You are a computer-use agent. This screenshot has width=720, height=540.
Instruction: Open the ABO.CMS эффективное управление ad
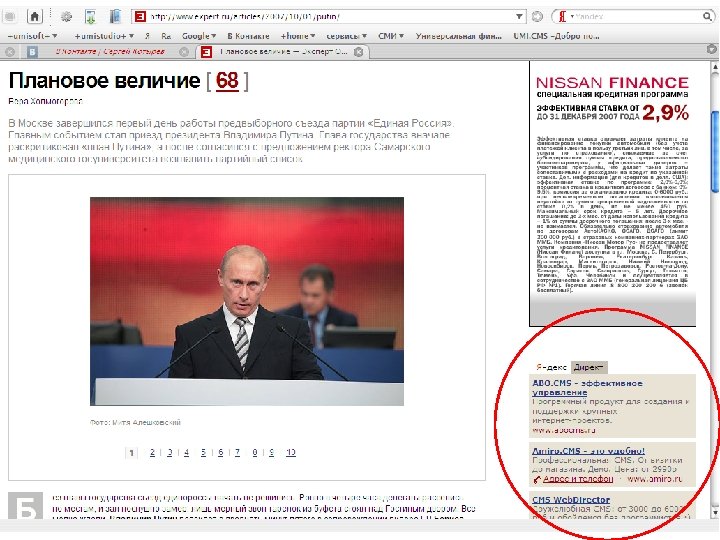coord(587,388)
